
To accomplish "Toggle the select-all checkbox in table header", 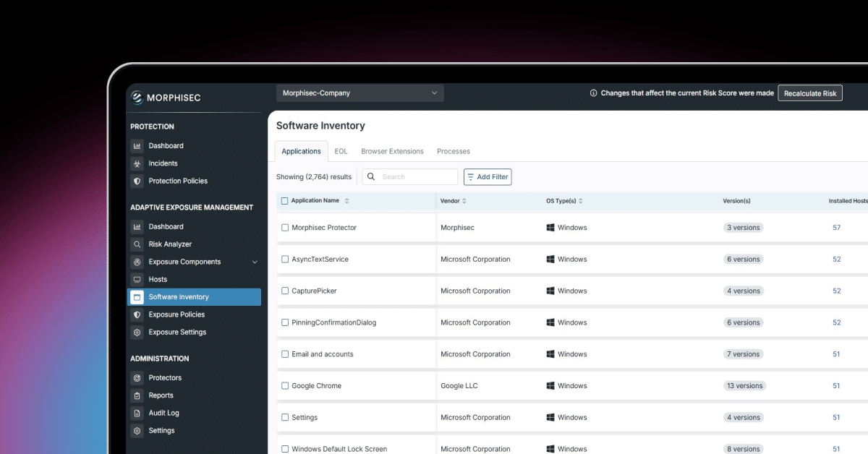I will click(285, 201).
